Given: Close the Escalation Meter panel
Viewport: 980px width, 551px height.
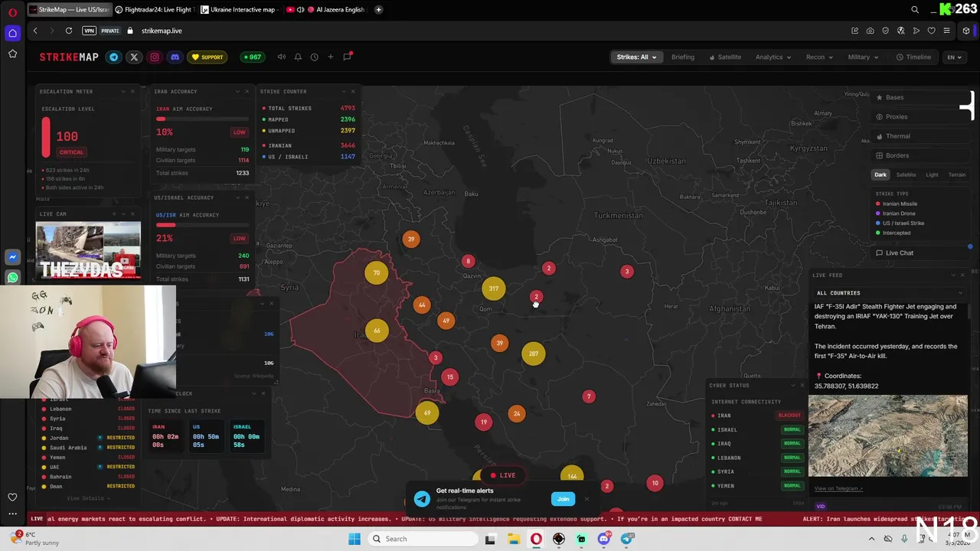Looking at the screenshot, I should pos(132,91).
